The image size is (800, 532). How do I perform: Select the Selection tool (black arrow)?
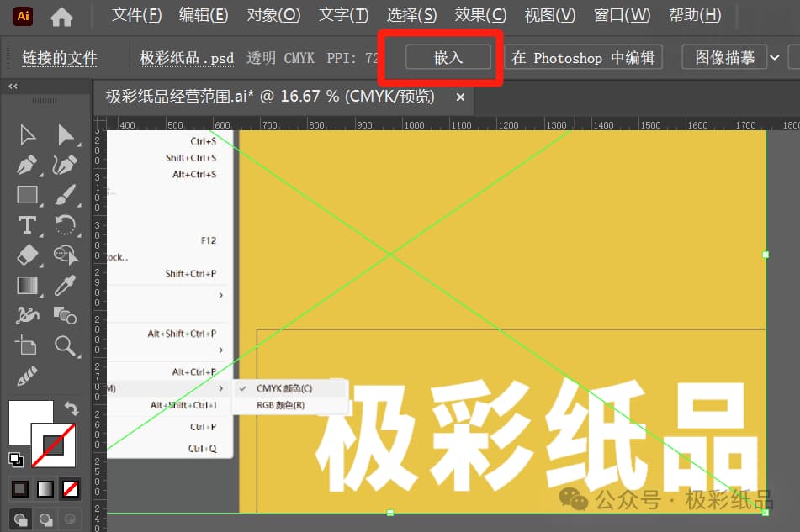(28, 135)
